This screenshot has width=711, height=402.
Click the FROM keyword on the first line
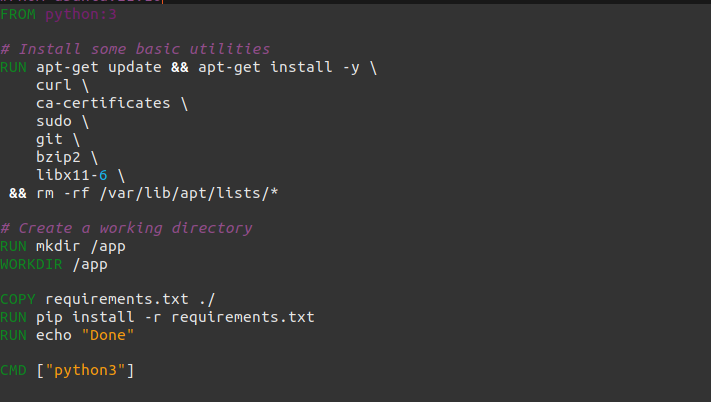18,14
